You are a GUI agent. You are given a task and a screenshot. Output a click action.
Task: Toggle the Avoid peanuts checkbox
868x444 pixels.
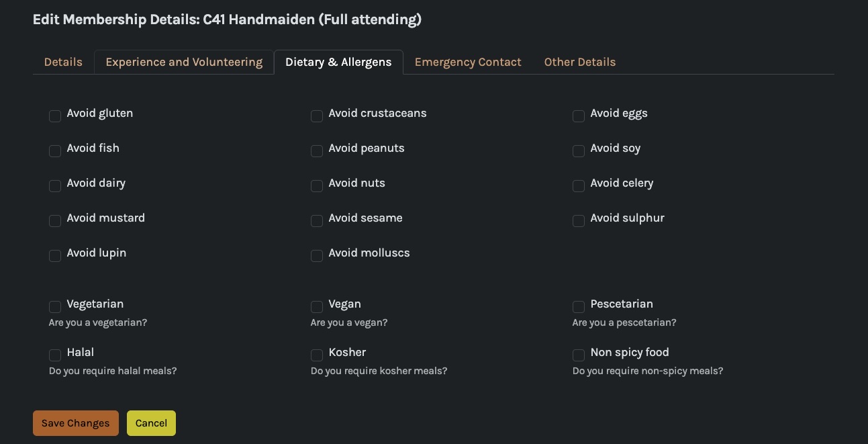pos(317,151)
